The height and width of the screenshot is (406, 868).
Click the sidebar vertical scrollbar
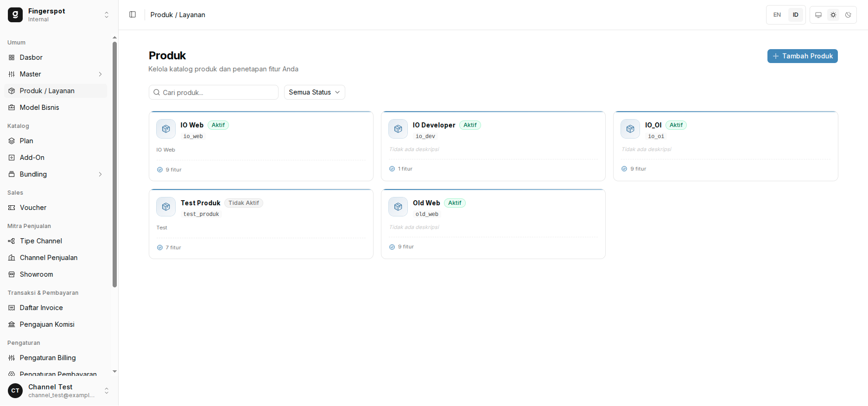pos(114,165)
